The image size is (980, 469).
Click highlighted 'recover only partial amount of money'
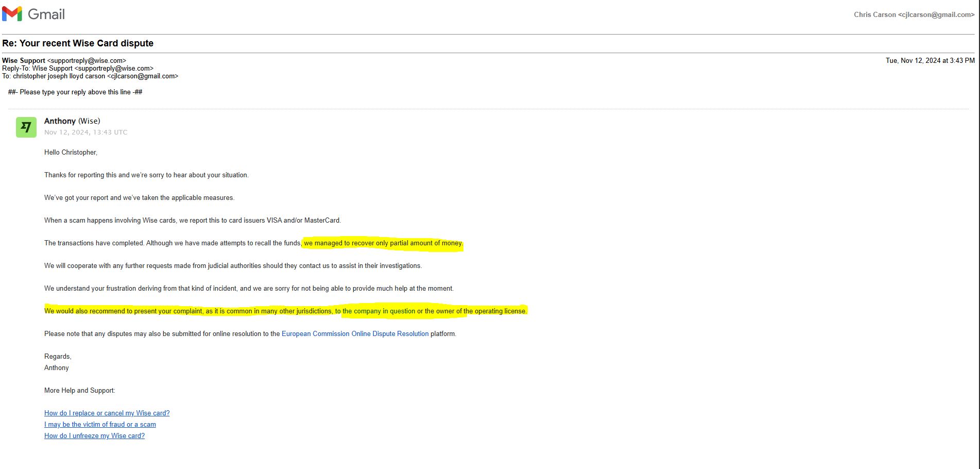click(x=407, y=243)
